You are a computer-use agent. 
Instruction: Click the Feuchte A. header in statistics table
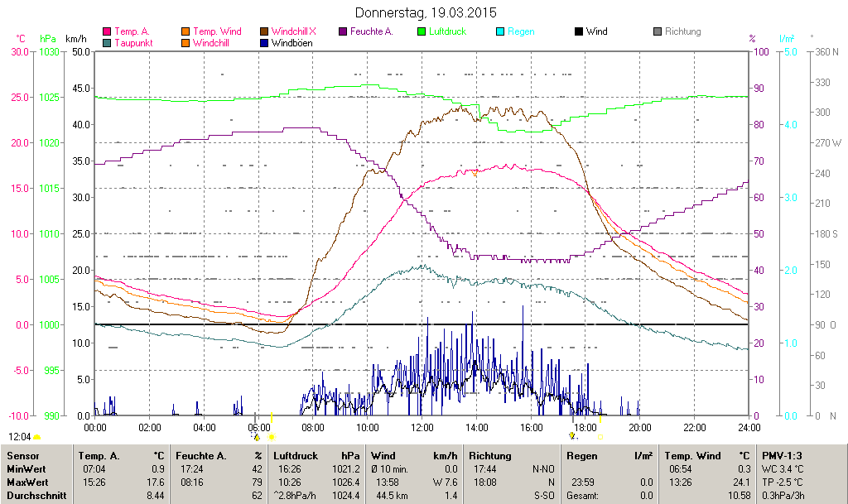[200, 455]
